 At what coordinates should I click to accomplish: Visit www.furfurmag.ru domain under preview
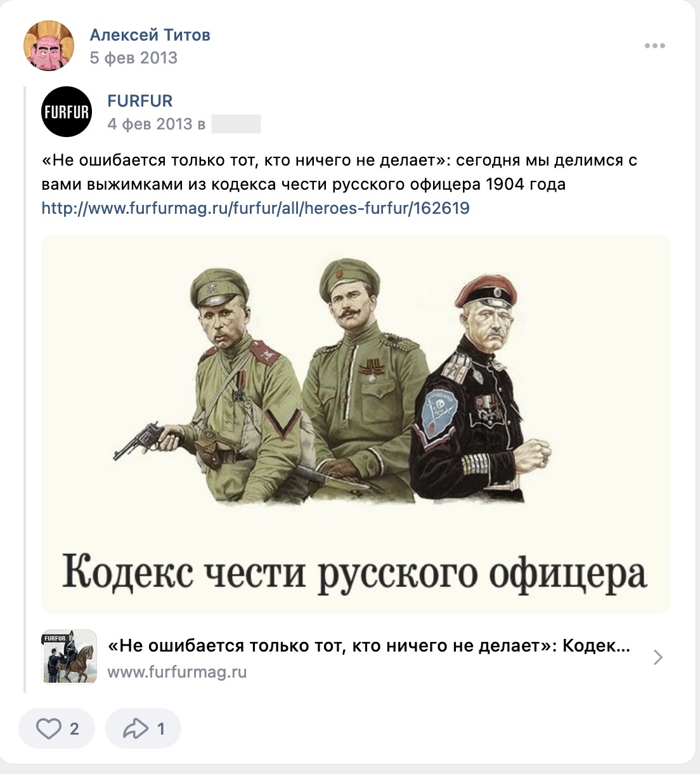pos(177,672)
